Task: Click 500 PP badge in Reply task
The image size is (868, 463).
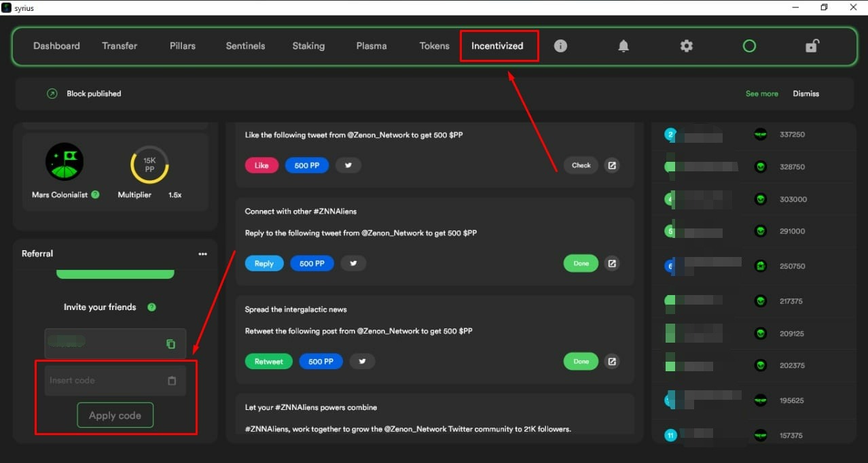Action: pyautogui.click(x=312, y=264)
